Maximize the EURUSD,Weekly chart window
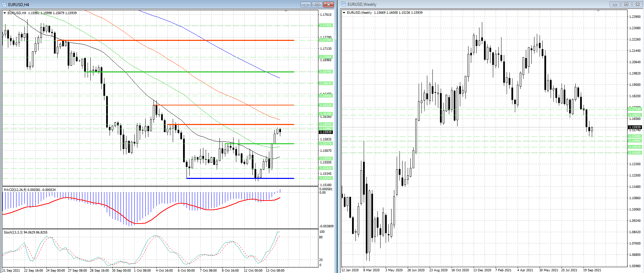 626,4
